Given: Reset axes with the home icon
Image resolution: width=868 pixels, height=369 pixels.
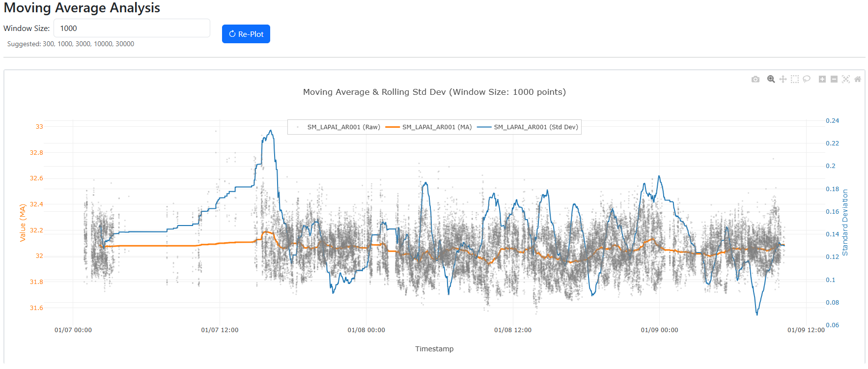Looking at the screenshot, I should (858, 79).
